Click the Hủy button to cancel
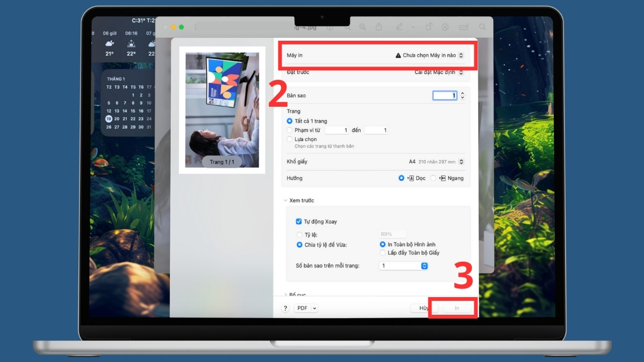644x362 pixels. pyautogui.click(x=423, y=308)
